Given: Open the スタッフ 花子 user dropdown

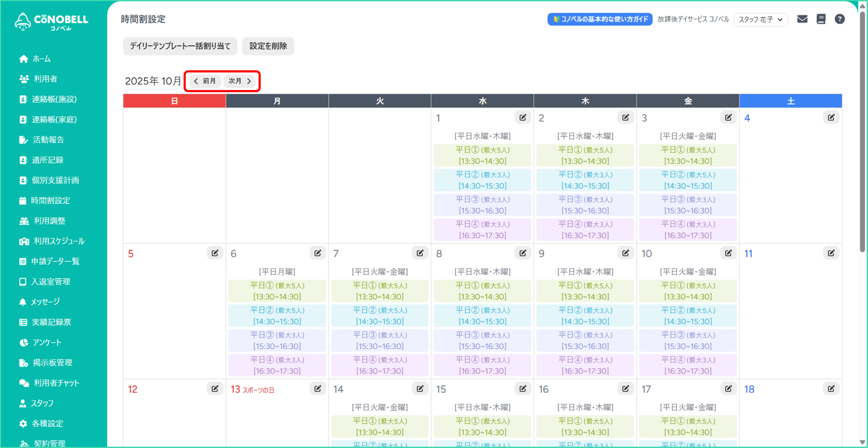Looking at the screenshot, I should pos(760,19).
